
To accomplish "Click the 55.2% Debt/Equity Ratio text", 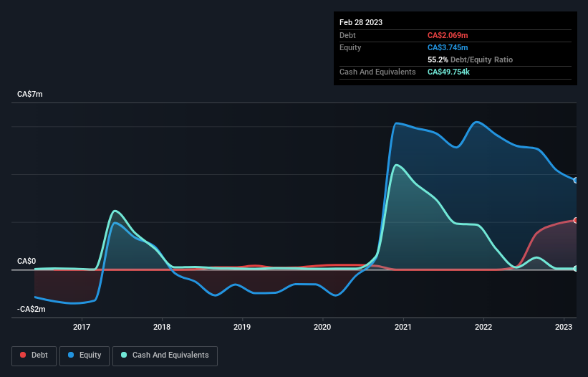I will (471, 59).
